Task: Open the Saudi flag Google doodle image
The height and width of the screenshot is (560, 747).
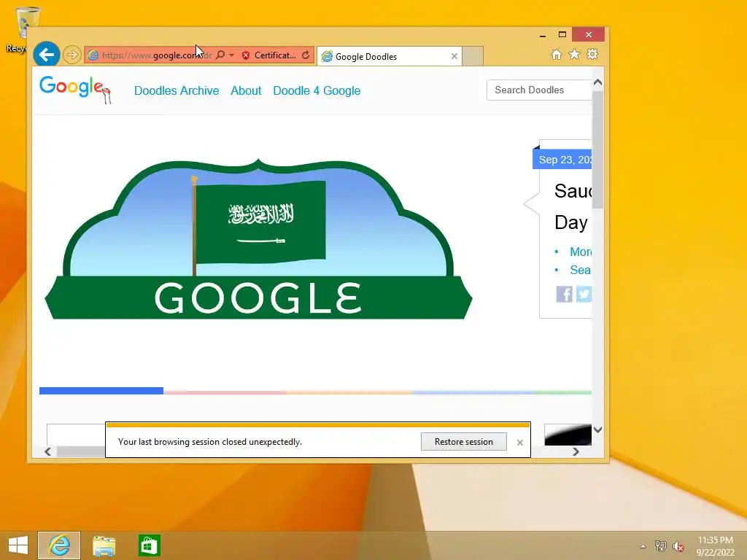Action: pyautogui.click(x=258, y=239)
